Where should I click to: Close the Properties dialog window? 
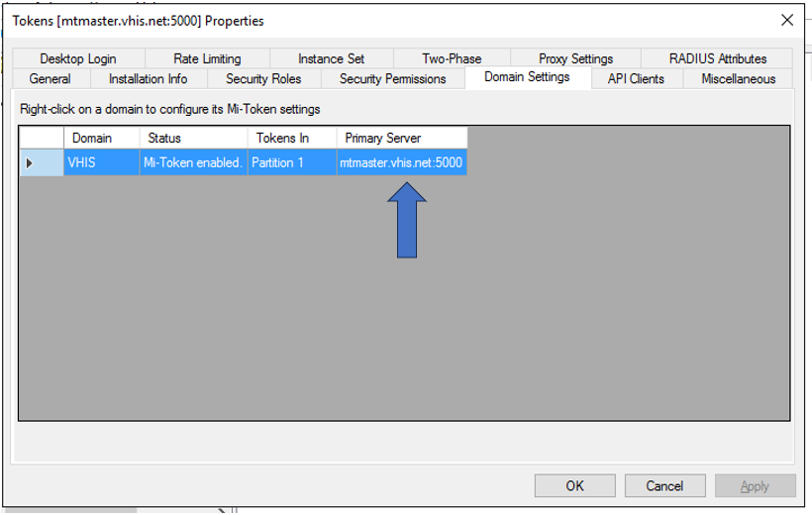point(787,20)
